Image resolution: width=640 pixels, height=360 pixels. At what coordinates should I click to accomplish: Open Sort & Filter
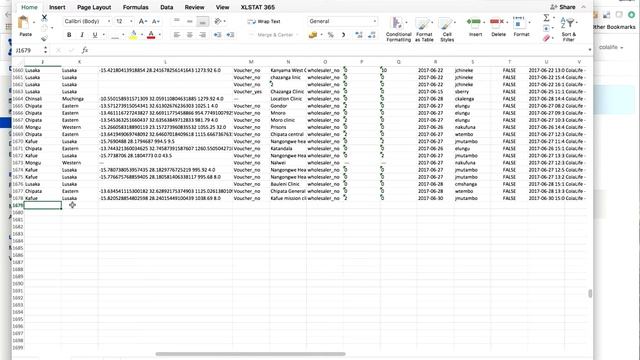(x=568, y=29)
